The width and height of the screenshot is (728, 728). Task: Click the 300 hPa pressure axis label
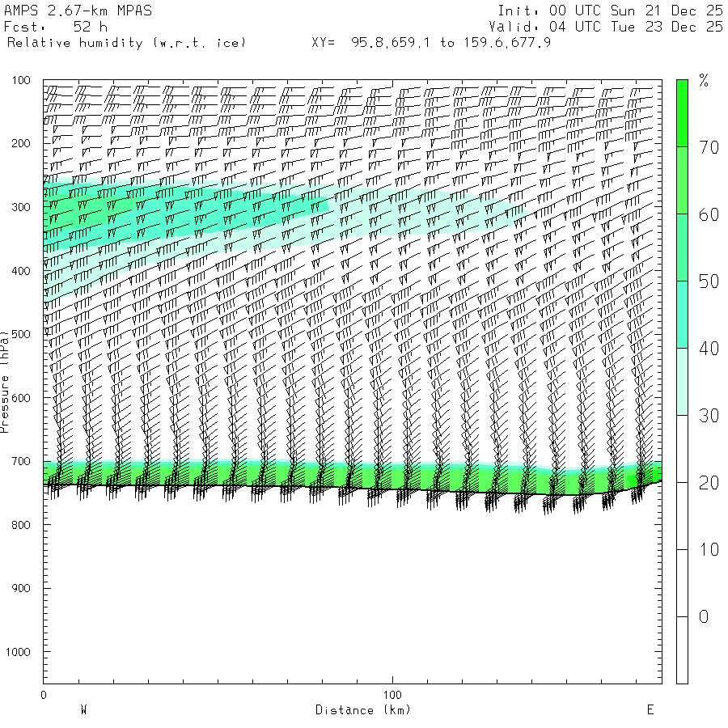point(21,207)
